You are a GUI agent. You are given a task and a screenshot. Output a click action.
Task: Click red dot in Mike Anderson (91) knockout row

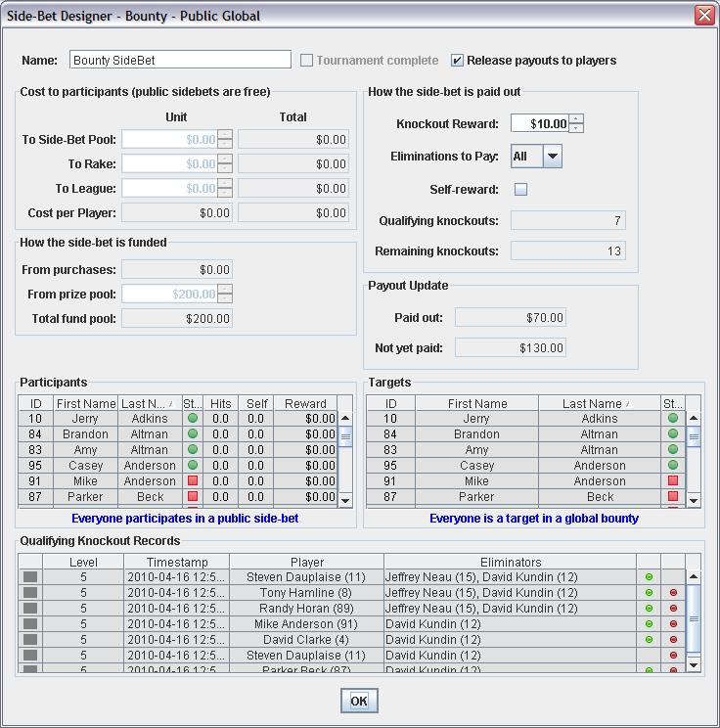[673, 624]
